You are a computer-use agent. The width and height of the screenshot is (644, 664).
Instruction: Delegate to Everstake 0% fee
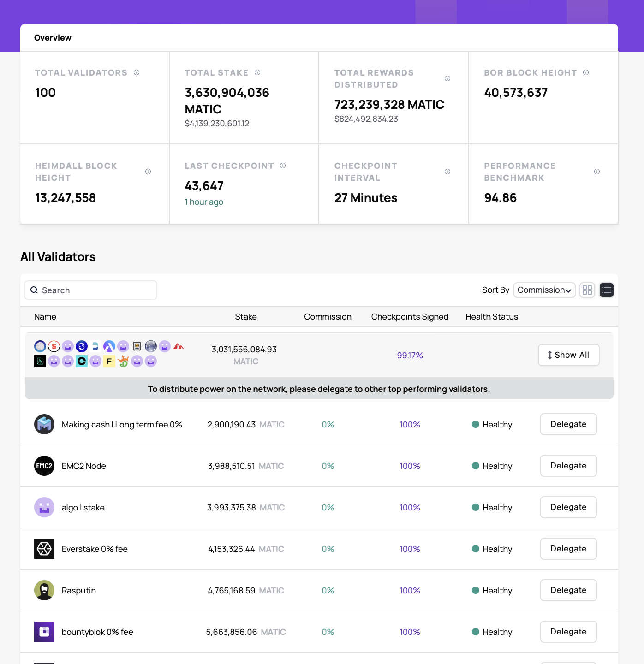[x=568, y=549]
